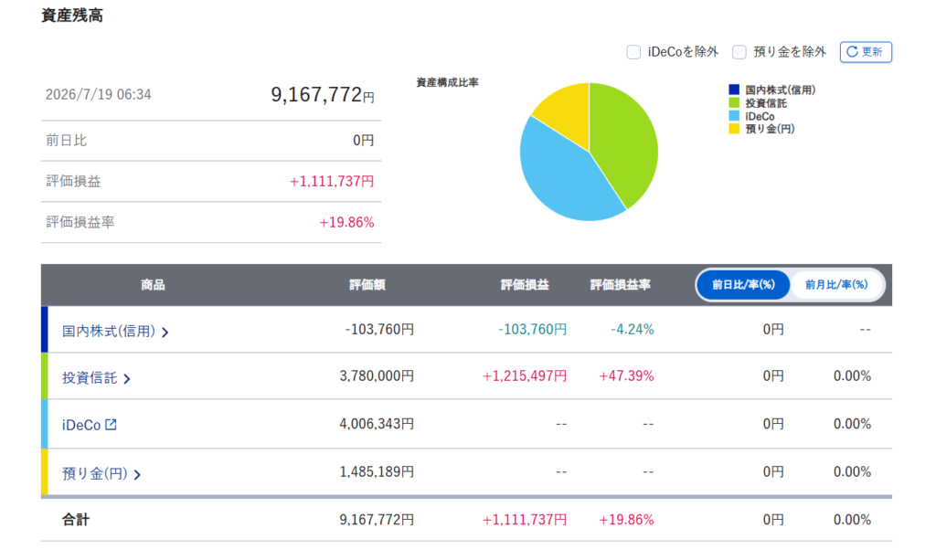Expand the 国内株式(信用) chevron arrow
Screen dimensions: 936x560
165,333
